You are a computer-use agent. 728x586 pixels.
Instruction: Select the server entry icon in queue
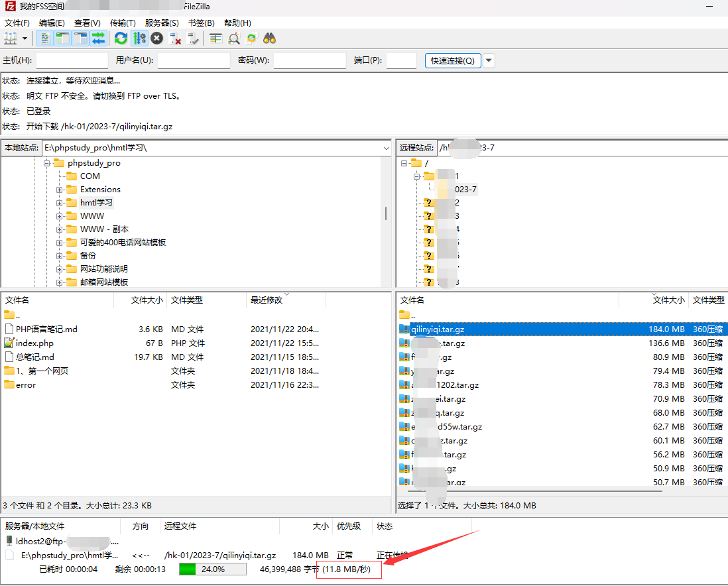coord(9,541)
